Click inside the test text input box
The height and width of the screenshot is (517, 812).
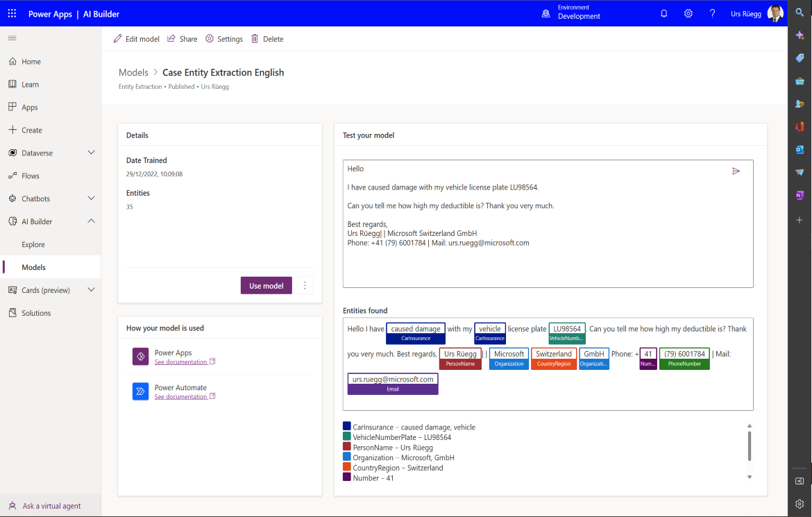click(x=548, y=223)
